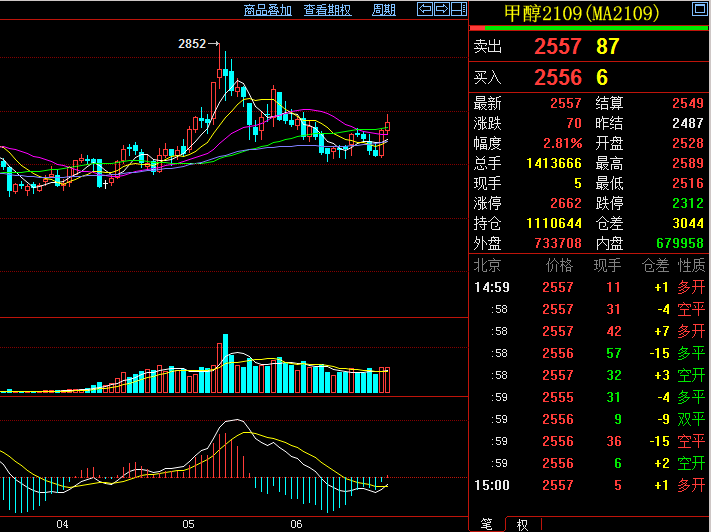Image resolution: width=711 pixels, height=532 pixels.
Task: Click the 14:59 tick row time
Action: [492, 288]
